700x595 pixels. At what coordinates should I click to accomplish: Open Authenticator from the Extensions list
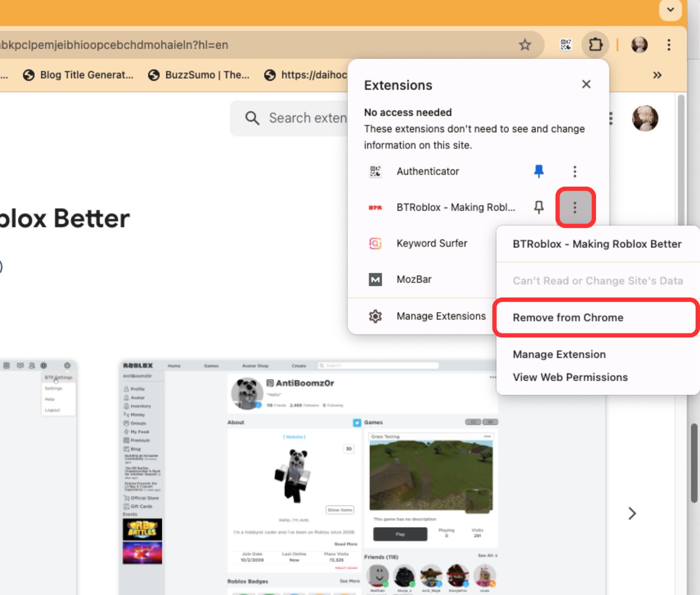[428, 171]
